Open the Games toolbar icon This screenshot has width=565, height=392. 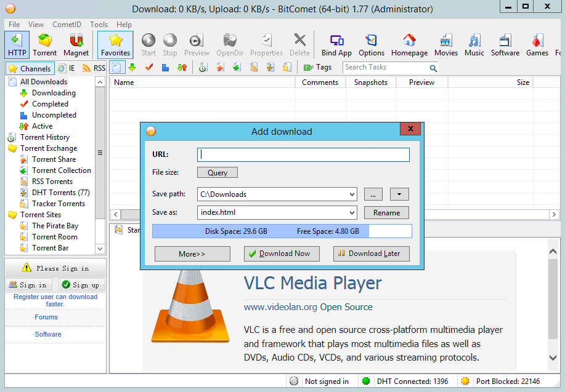coord(537,45)
